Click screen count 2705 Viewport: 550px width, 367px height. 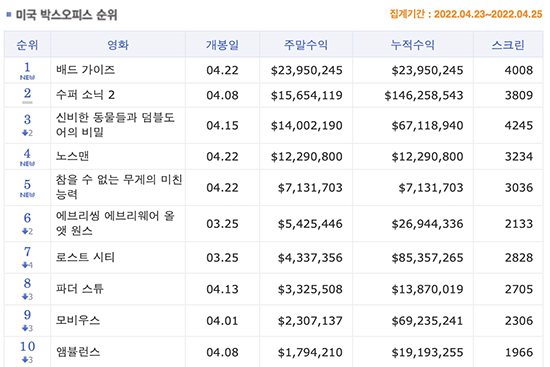coord(519,289)
